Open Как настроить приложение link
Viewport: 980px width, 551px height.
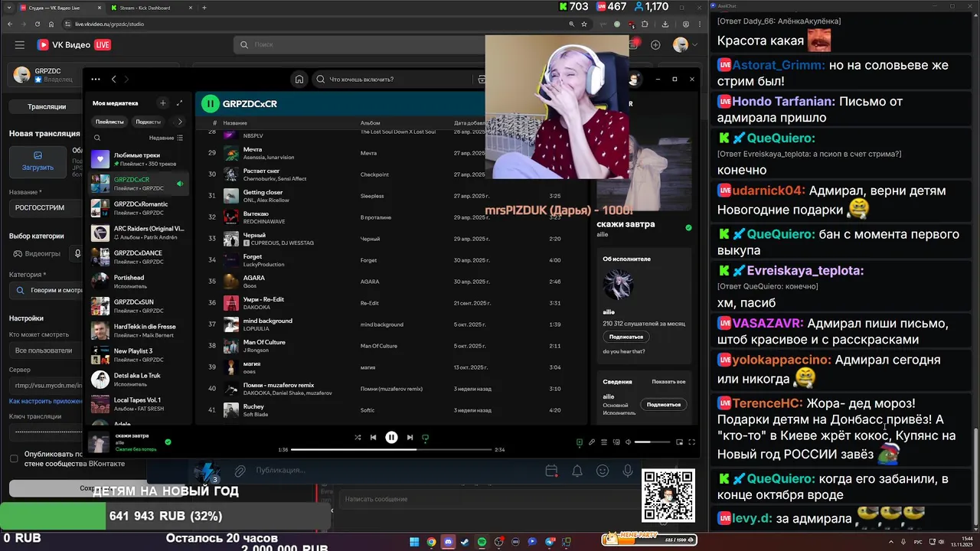pos(46,401)
